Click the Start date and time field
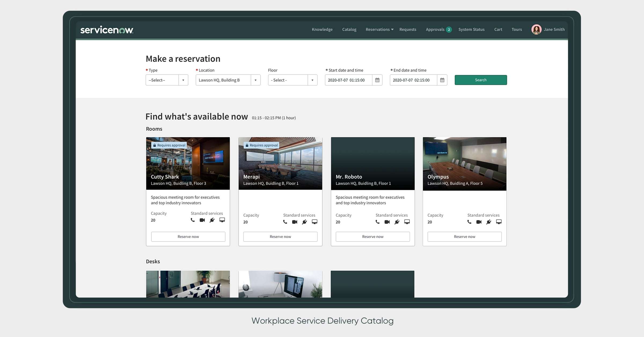The width and height of the screenshot is (644, 337). 348,80
